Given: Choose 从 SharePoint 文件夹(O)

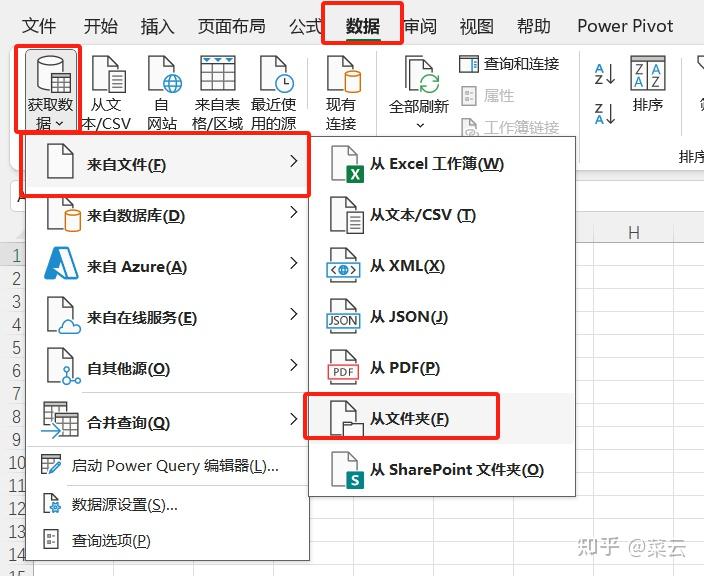Looking at the screenshot, I should coord(442,470).
